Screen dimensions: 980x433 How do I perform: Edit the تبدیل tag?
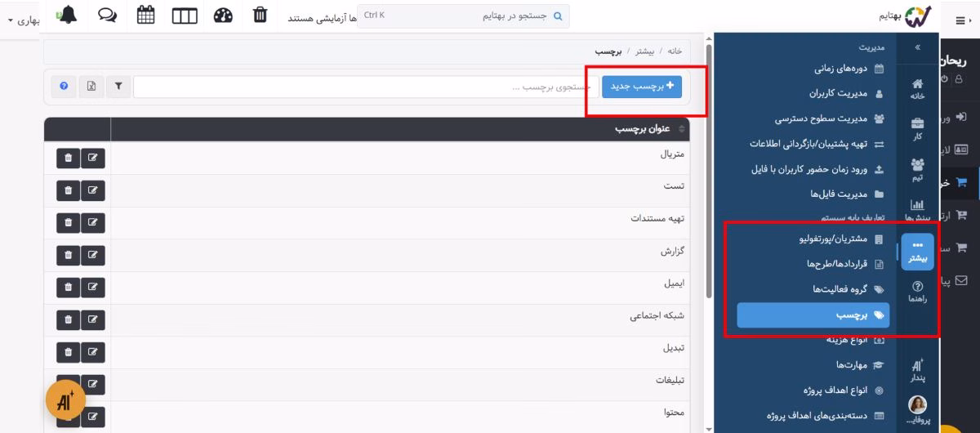click(93, 352)
